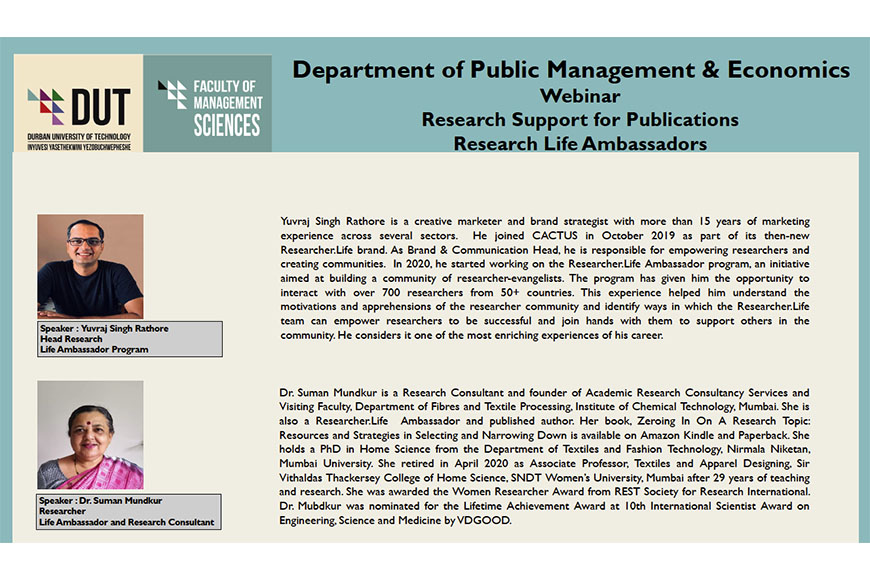Select the heading "Department of Public Management & Economics"
This screenshot has height=580, width=870.
[x=571, y=70]
